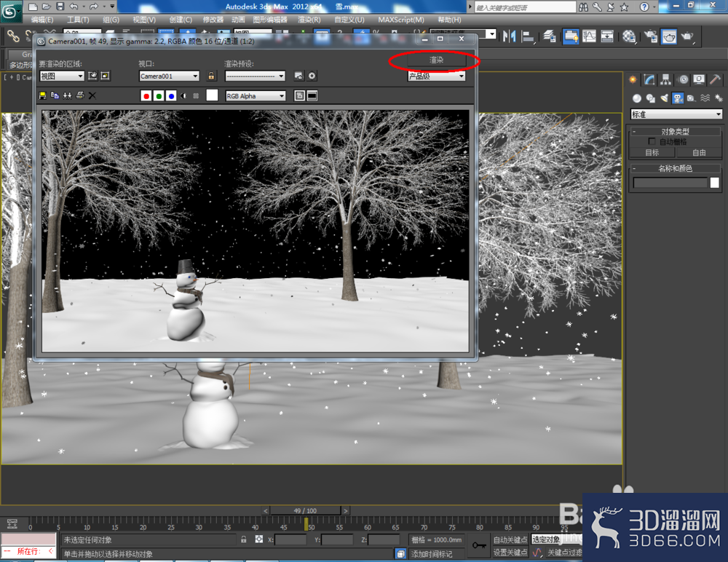728x562 pixels.
Task: Open the 选定对象 key filter dropdown
Action: tap(556, 539)
